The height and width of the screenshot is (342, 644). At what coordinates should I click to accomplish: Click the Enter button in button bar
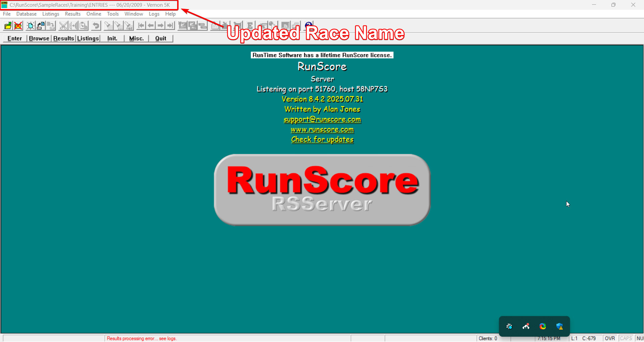[x=15, y=38]
